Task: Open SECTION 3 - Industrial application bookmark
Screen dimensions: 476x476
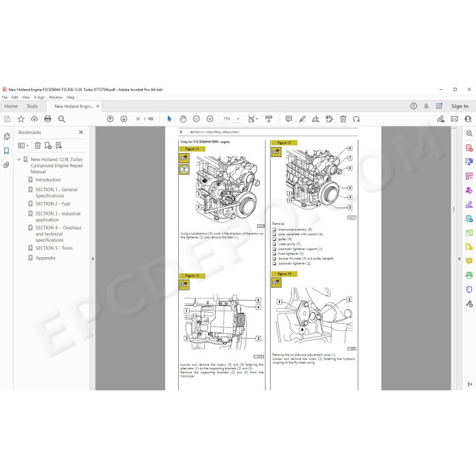Action: [x=58, y=217]
